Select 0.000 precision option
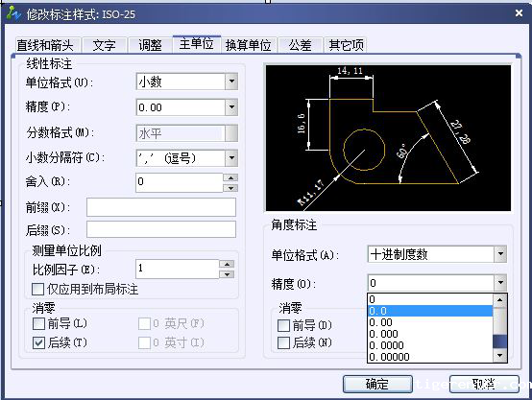Image resolution: width=532 pixels, height=400 pixels. 430,334
